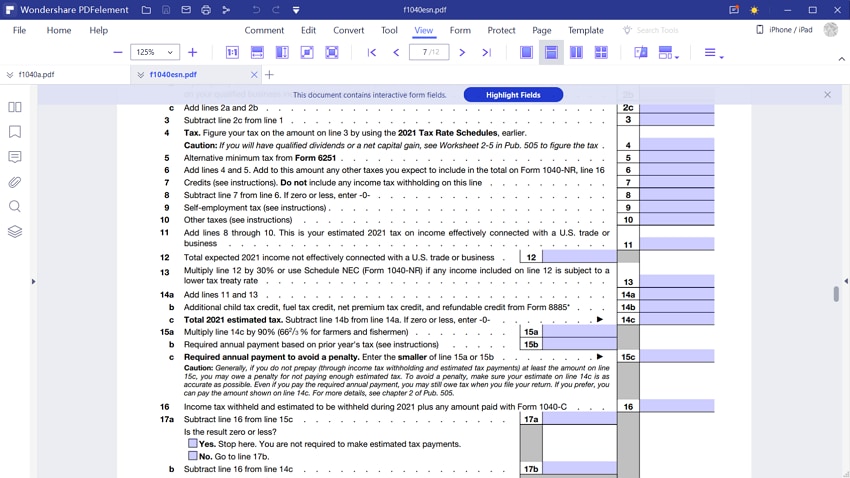The image size is (850, 478).
Task: Fit whole page in window
Action: click(x=307, y=53)
